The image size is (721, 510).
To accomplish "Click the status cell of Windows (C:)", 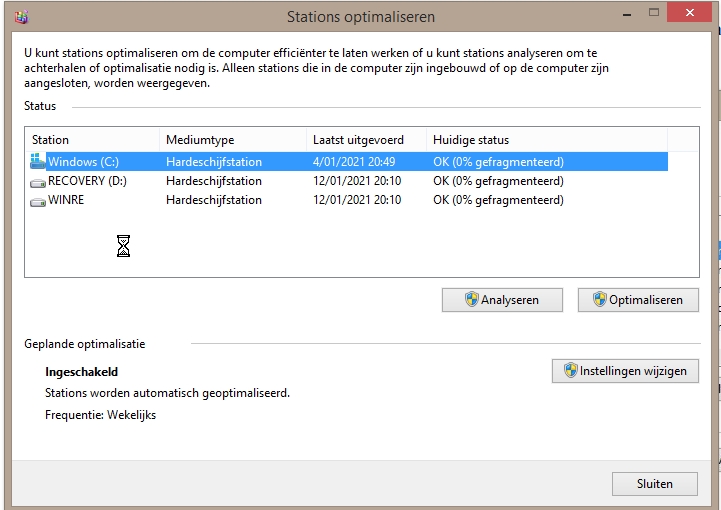I will [498, 162].
